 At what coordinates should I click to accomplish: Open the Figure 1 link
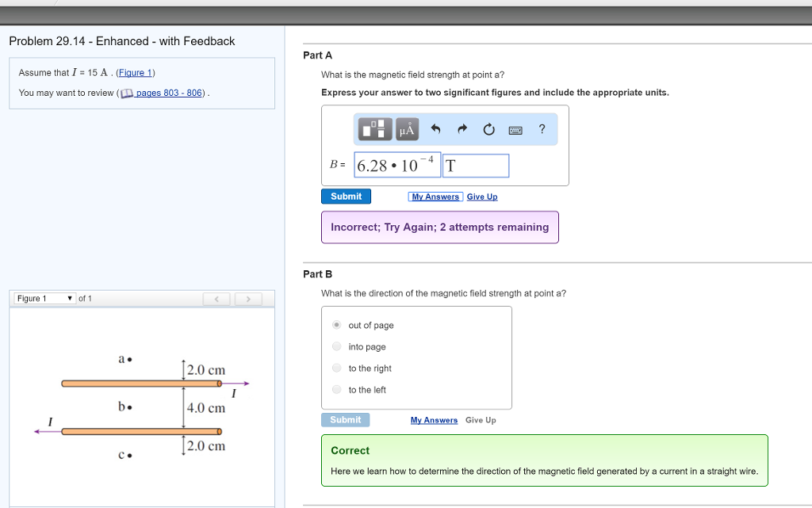(x=136, y=72)
